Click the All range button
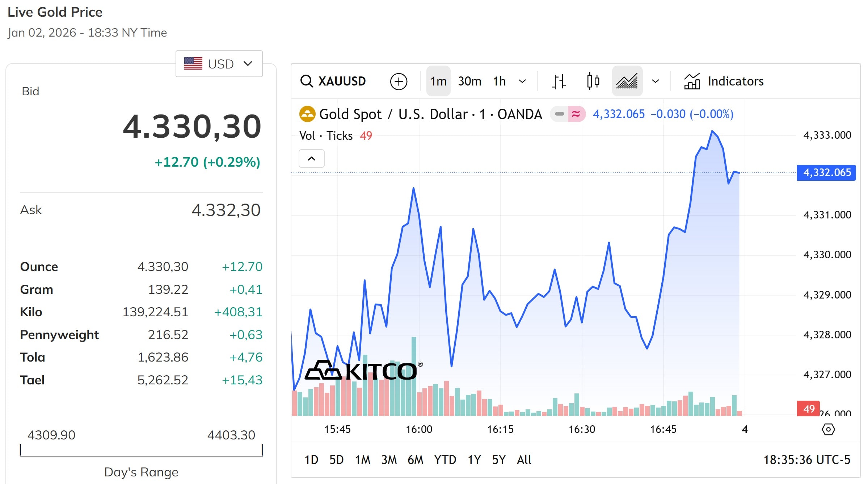The height and width of the screenshot is (484, 868). 523,460
